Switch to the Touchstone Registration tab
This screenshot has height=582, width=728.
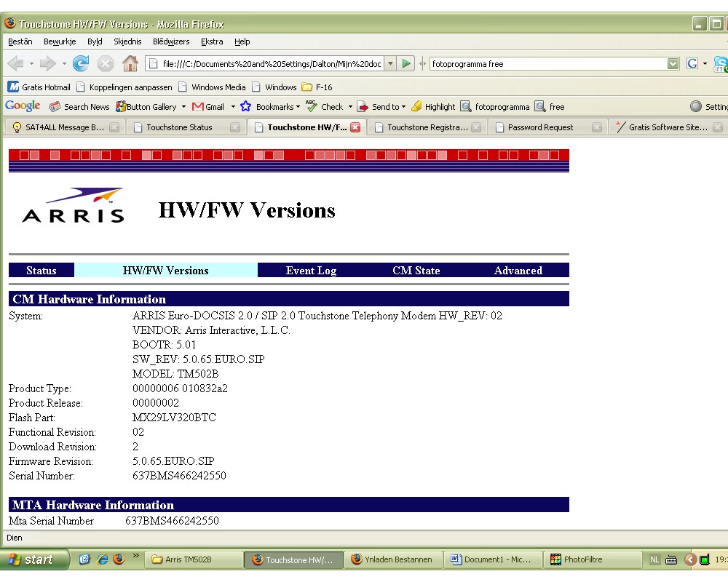[x=427, y=127]
